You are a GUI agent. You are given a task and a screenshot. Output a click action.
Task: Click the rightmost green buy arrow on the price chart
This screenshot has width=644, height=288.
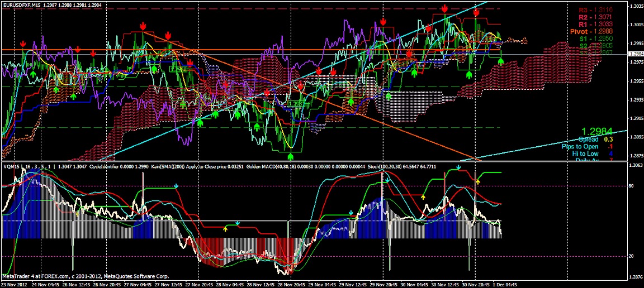click(x=501, y=60)
